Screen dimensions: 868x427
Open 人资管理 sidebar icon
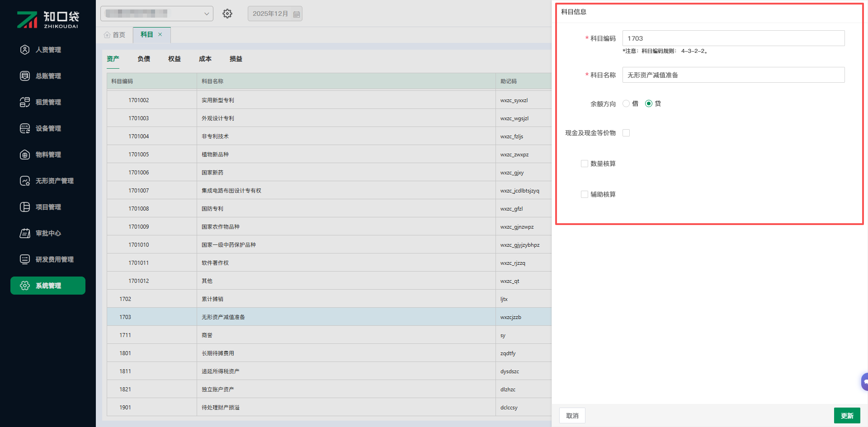(x=25, y=50)
